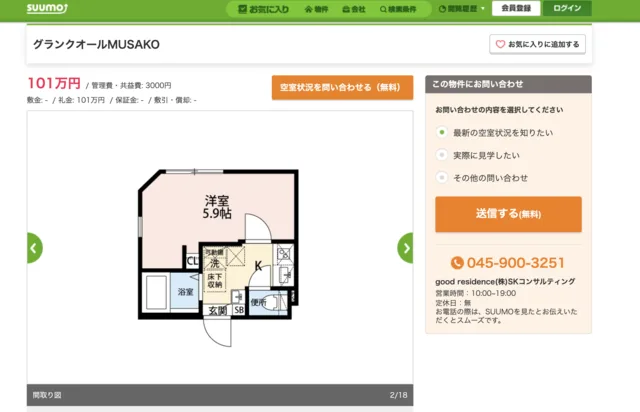Click photo counter 2/18
640x412 pixels.
pyautogui.click(x=398, y=395)
